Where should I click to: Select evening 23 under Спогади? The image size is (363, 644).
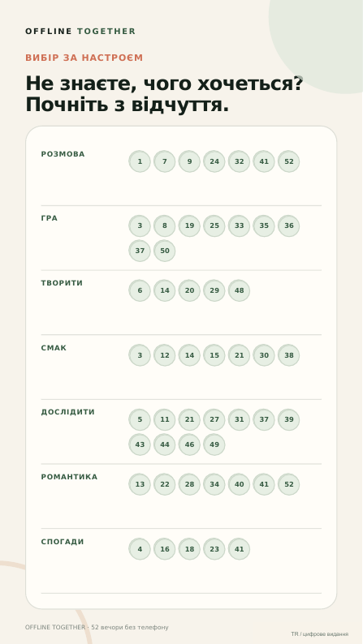coord(214,549)
